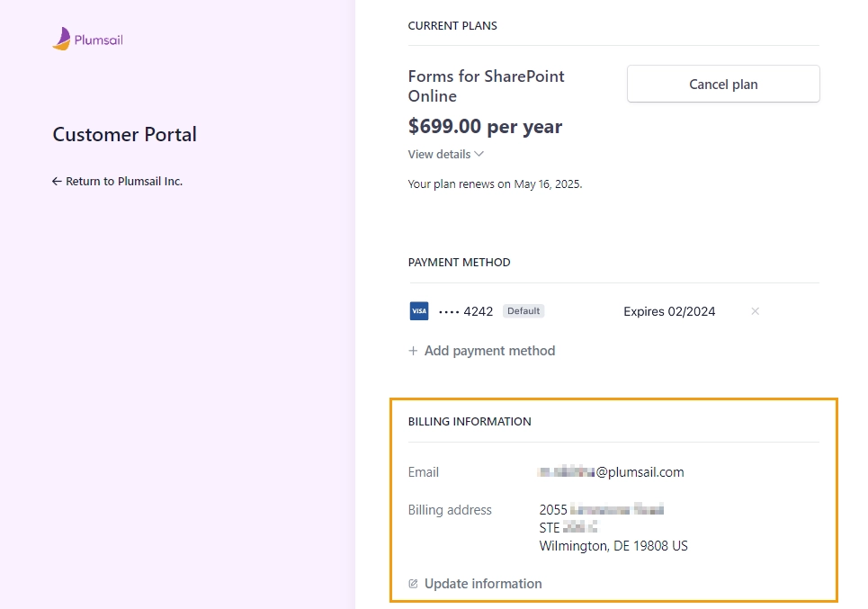Click the Billing address field label
Screen dimensions: 868x609
(x=450, y=510)
